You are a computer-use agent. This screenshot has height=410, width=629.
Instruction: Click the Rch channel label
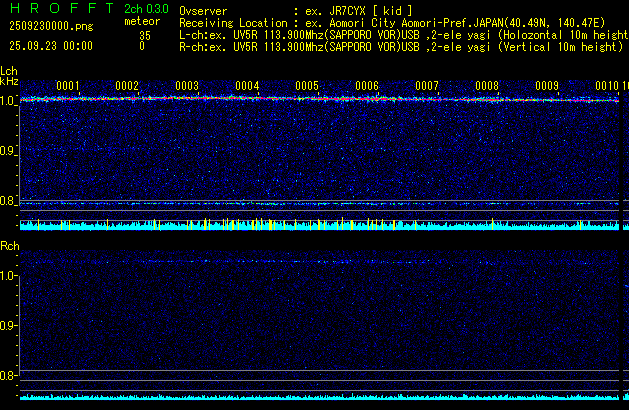10,245
